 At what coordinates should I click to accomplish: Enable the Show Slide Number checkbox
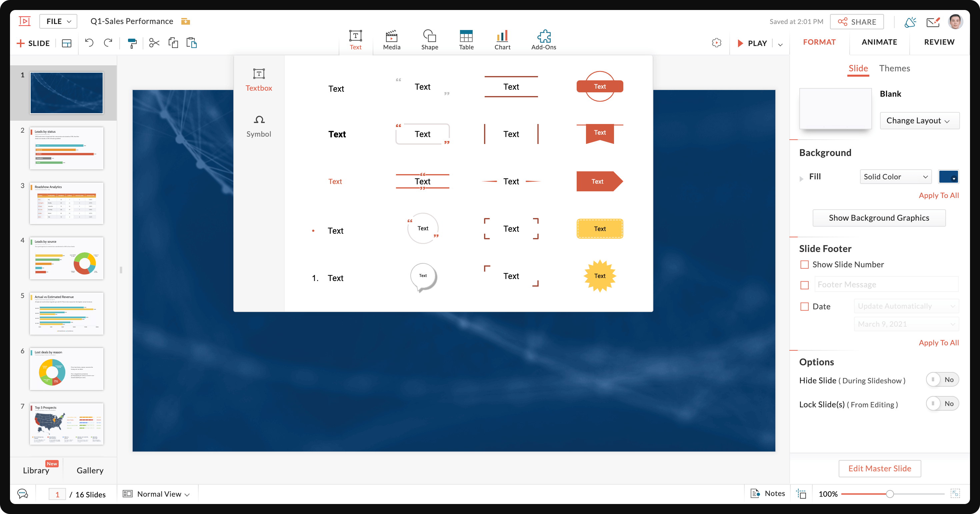805,264
